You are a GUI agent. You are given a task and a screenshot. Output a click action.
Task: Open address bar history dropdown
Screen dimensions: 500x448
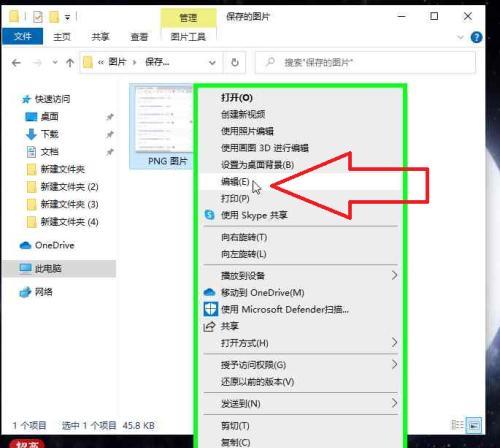click(x=212, y=63)
